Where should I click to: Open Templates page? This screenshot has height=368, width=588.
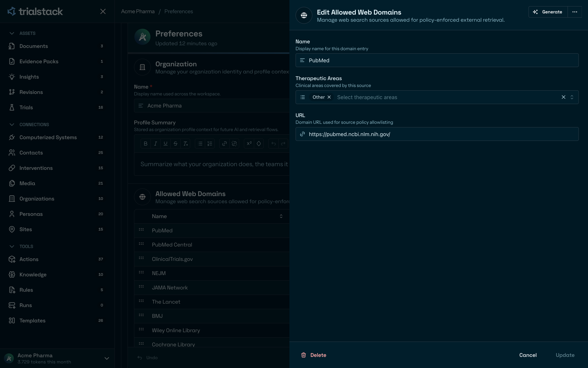(57, 320)
